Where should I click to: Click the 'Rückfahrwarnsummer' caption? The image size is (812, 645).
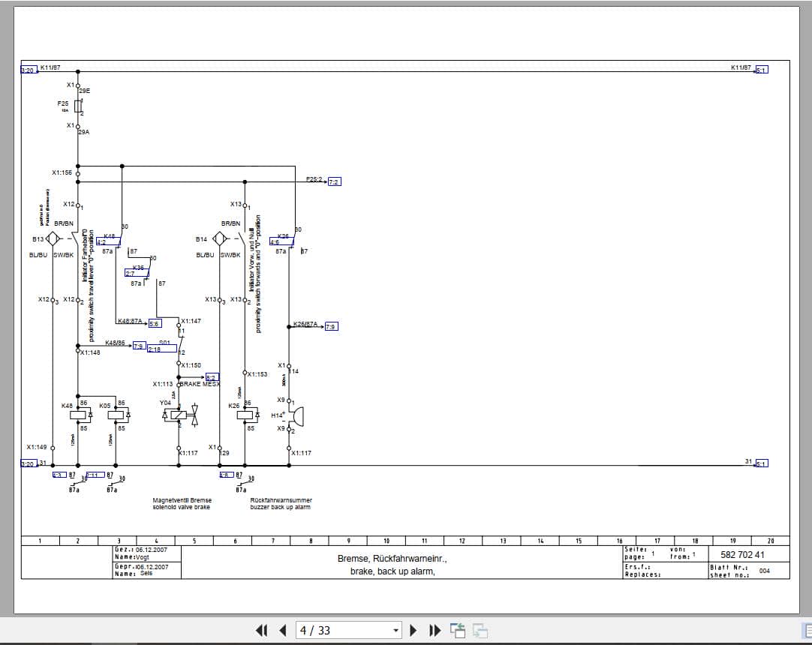[281, 500]
